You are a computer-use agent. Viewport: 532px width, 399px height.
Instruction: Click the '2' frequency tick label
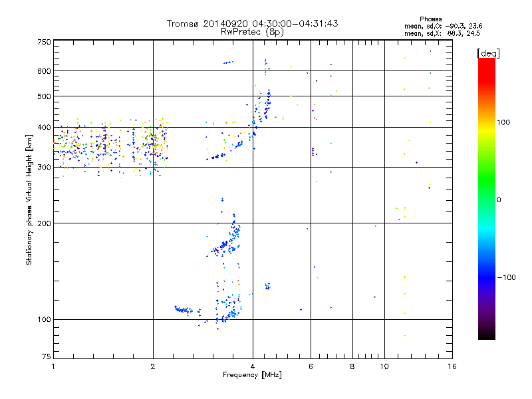(153, 366)
